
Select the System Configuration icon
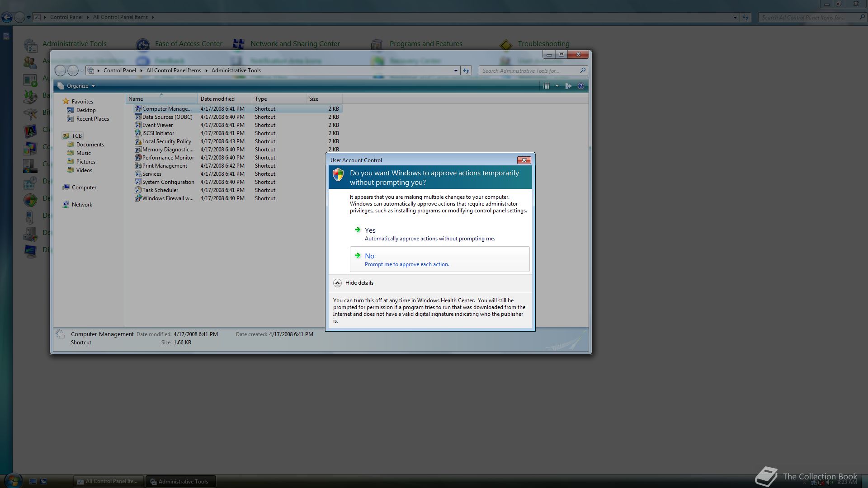coord(138,182)
